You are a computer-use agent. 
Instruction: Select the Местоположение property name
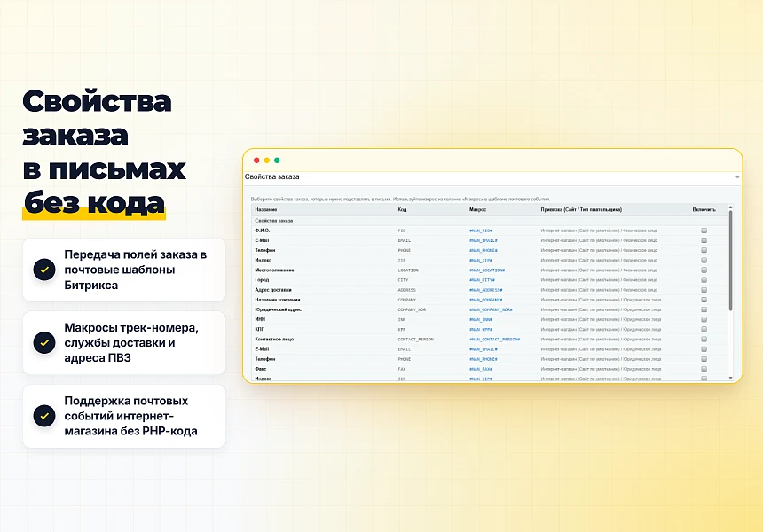pos(274,270)
